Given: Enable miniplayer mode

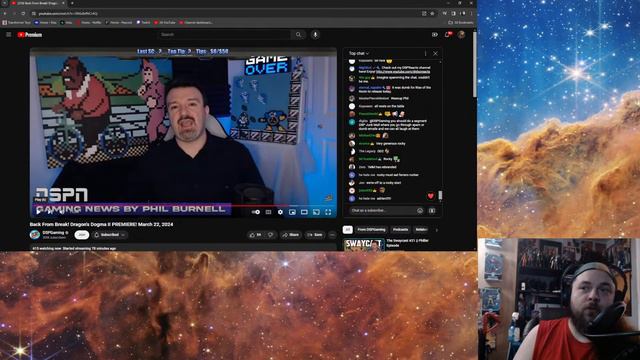Looking at the screenshot, I should coord(292,212).
